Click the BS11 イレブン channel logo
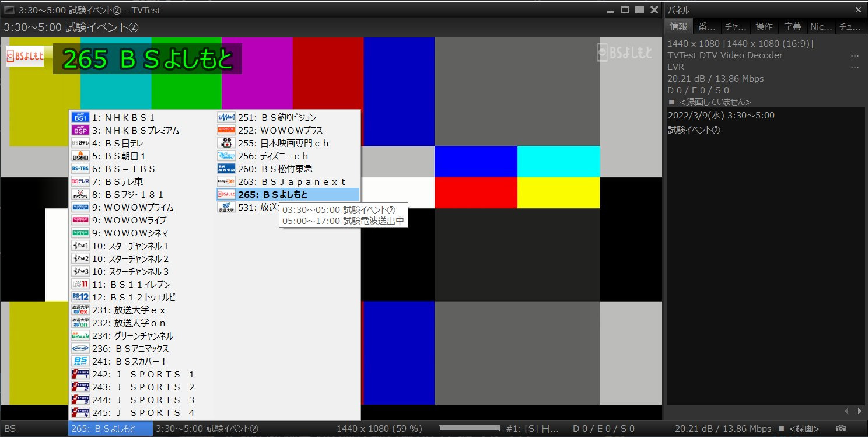The width and height of the screenshot is (868, 437). point(80,285)
